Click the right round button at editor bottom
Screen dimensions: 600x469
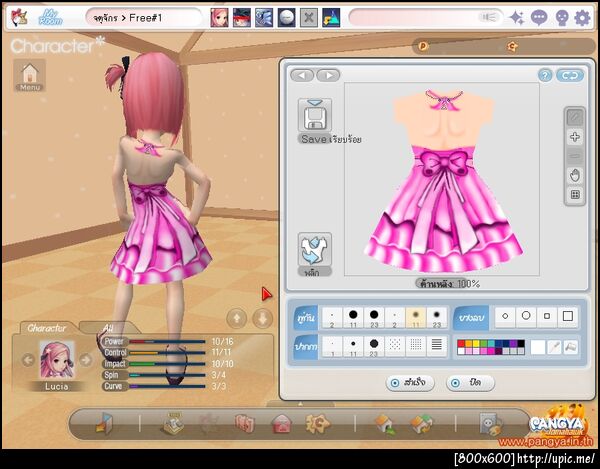[x=470, y=383]
